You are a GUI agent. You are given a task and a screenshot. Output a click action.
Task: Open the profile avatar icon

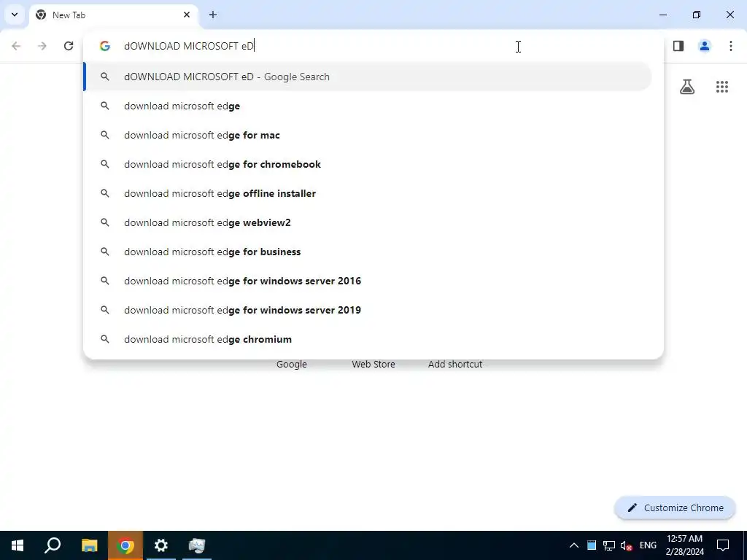coord(705,46)
